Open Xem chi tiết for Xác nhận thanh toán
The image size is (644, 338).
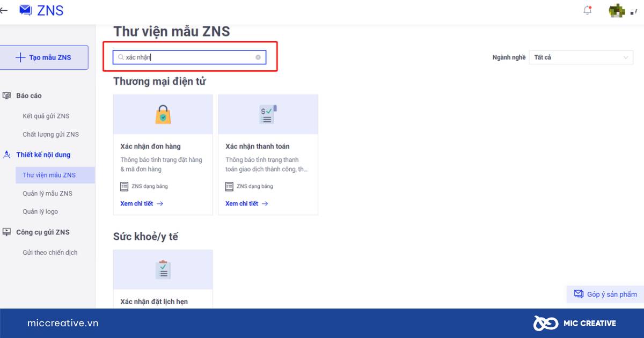tap(247, 203)
